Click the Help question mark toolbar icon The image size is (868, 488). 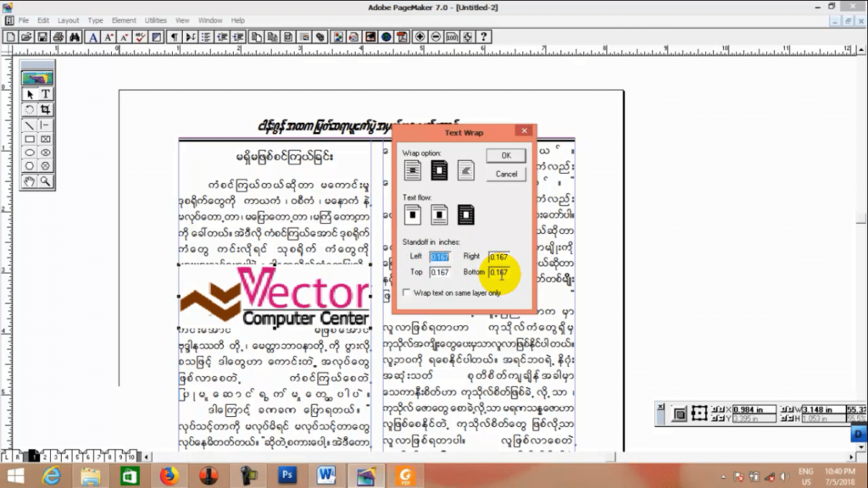point(484,37)
